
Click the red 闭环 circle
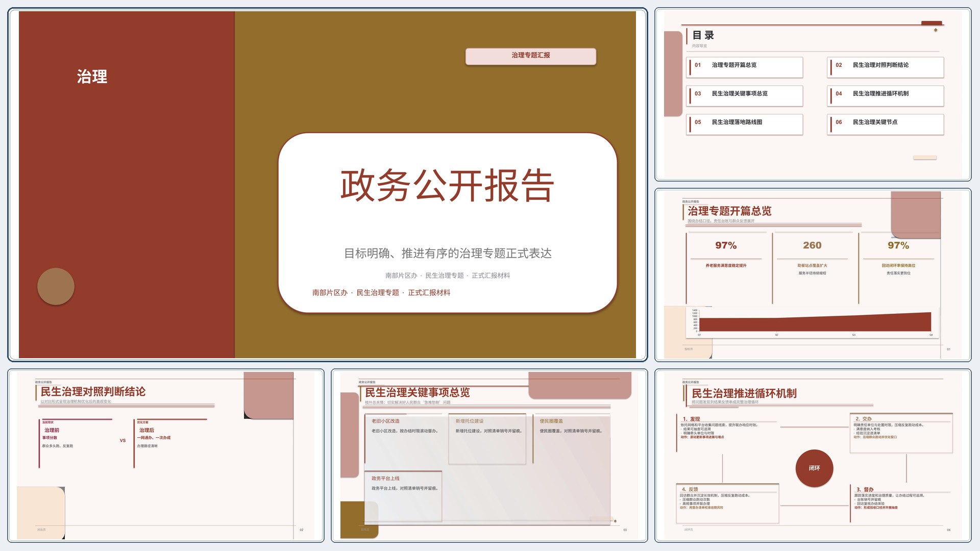pos(815,468)
